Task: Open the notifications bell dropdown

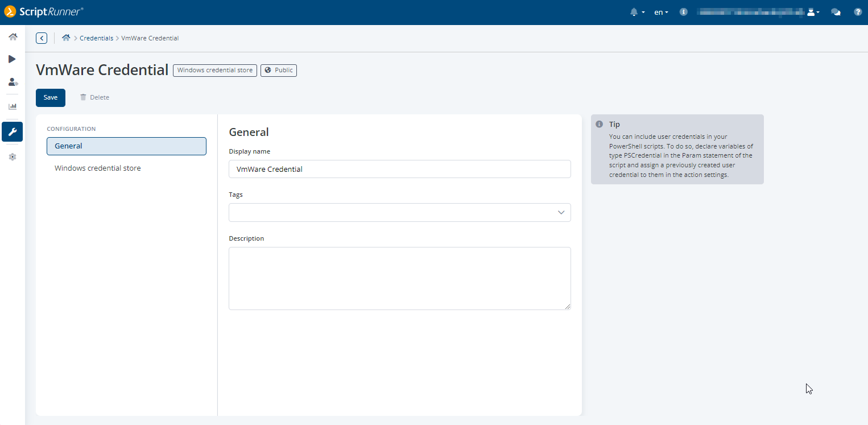Action: click(x=637, y=12)
